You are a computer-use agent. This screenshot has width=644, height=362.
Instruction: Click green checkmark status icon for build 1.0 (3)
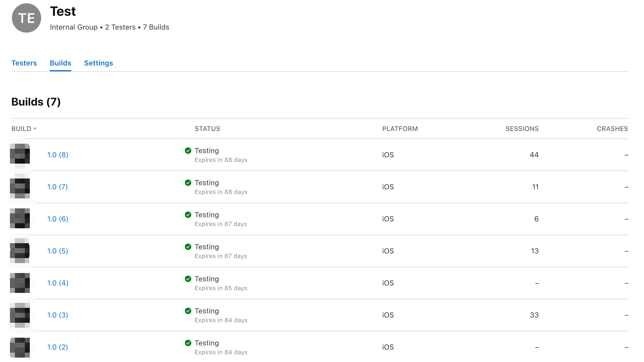[x=188, y=311]
